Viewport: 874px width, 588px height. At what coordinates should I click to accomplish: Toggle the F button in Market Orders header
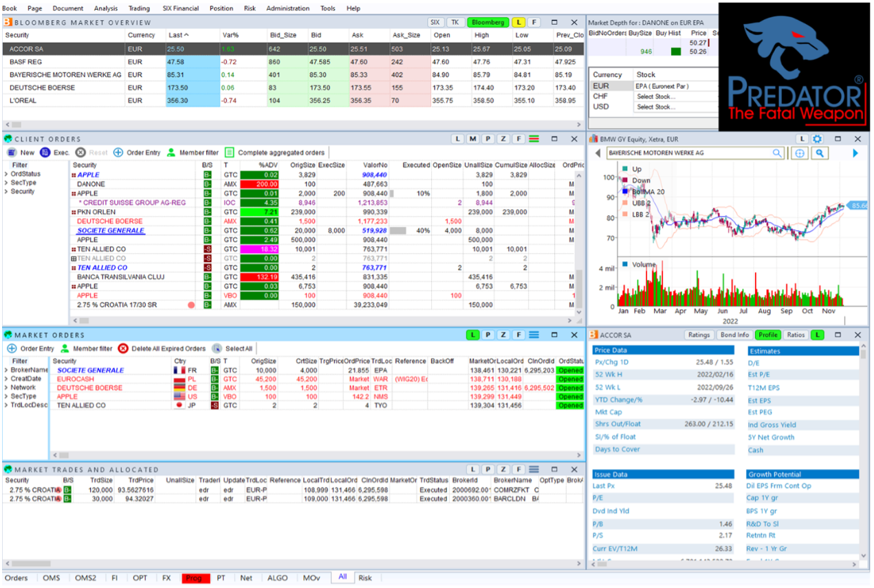coord(518,335)
